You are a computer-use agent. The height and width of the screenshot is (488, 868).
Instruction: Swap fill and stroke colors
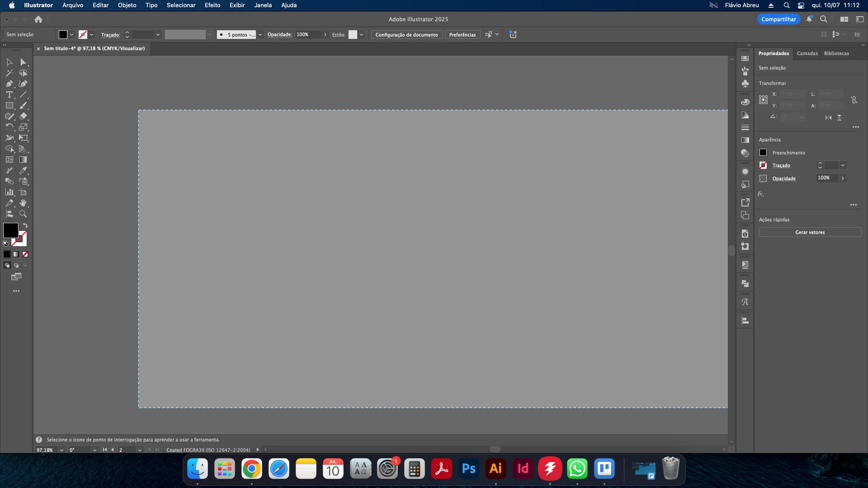coord(25,225)
